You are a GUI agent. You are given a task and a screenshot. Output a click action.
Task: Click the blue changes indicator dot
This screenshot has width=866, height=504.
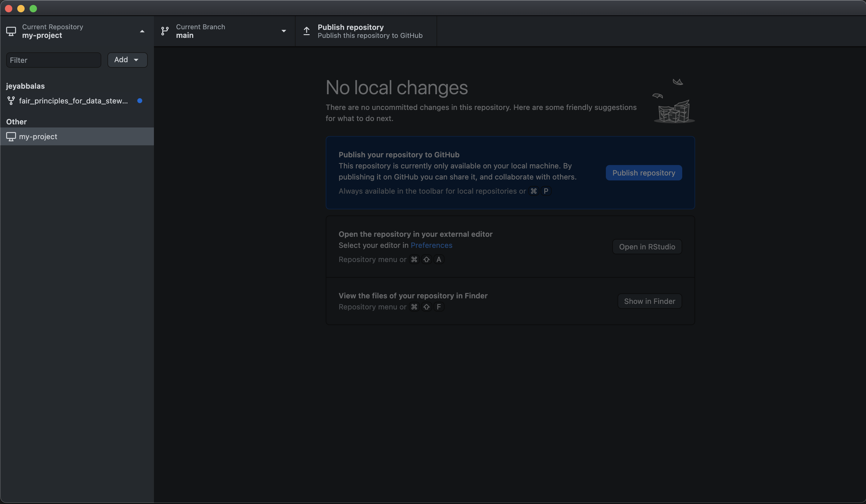[139, 101]
